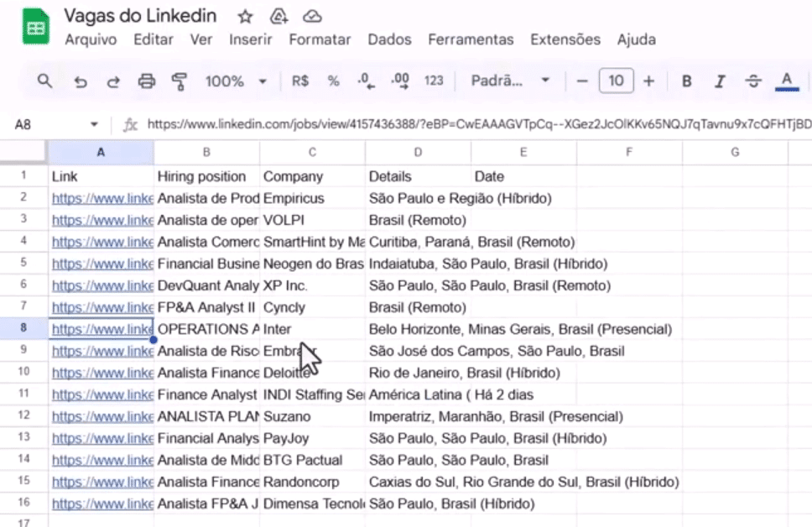Format as currency R$
Viewport: 812px width, 527px height.
point(300,81)
